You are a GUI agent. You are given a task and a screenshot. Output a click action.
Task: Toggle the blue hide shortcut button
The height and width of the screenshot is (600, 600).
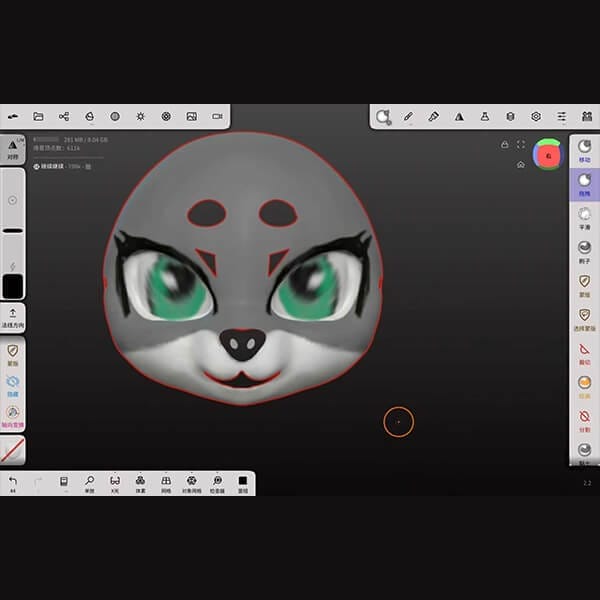tap(13, 386)
